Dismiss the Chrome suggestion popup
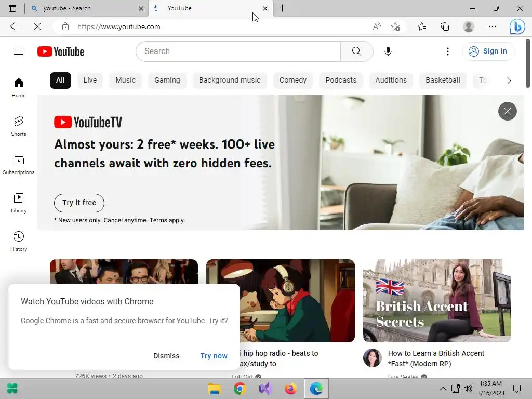The image size is (532, 399). pos(166,356)
